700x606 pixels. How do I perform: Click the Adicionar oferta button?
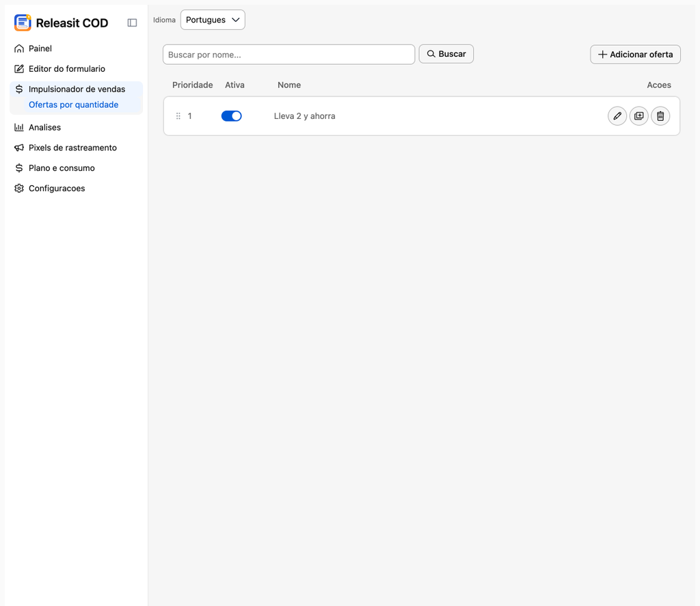tap(635, 55)
